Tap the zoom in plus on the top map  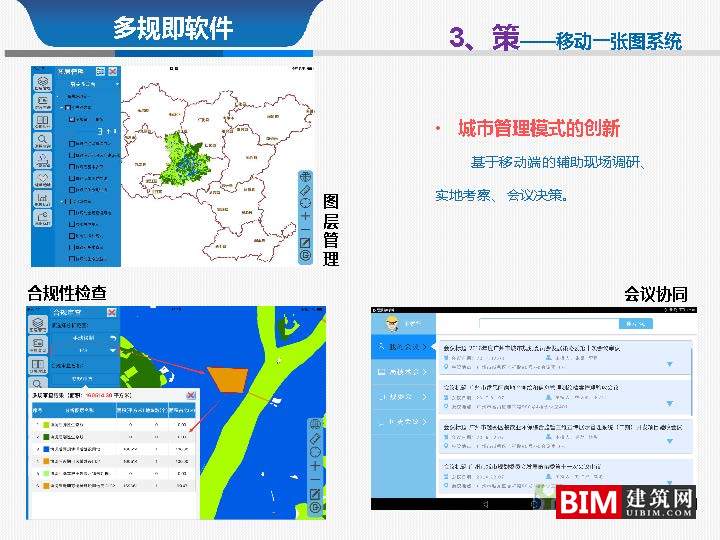point(305,217)
